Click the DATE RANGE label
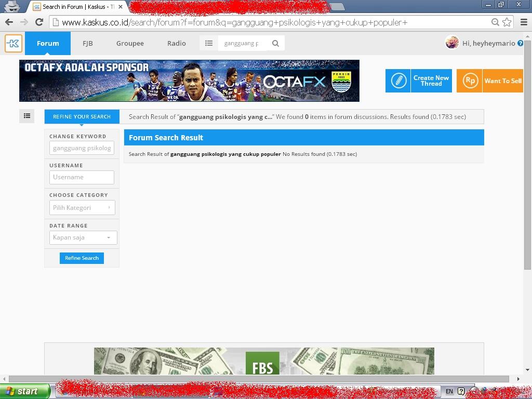Viewport: 532px width, 399px height. tap(69, 225)
